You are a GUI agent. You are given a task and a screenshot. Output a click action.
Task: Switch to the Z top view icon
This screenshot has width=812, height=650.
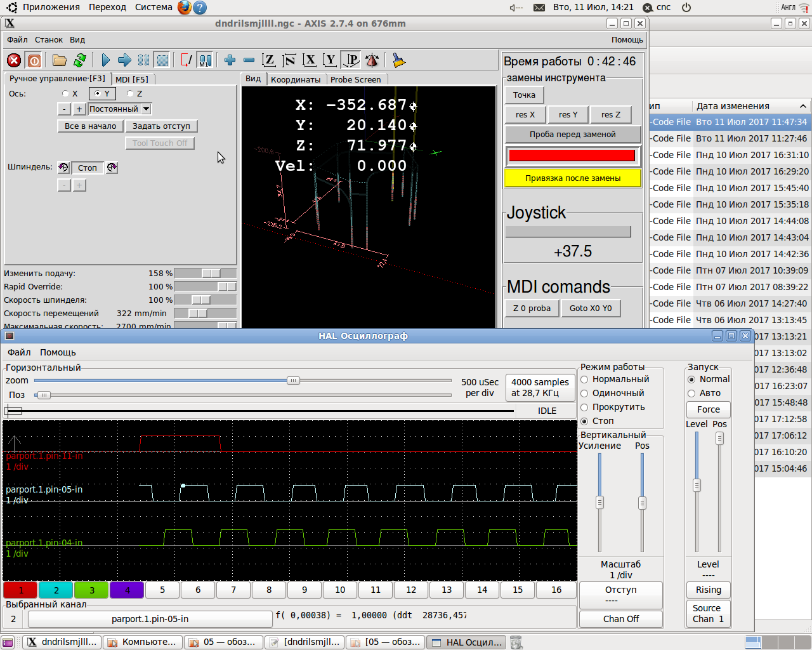269,60
